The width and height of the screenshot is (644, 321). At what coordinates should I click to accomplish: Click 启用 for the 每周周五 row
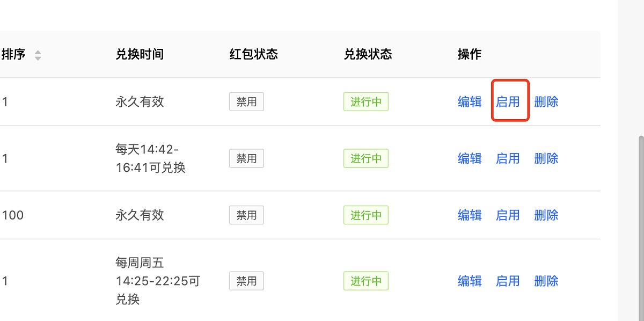pos(508,281)
